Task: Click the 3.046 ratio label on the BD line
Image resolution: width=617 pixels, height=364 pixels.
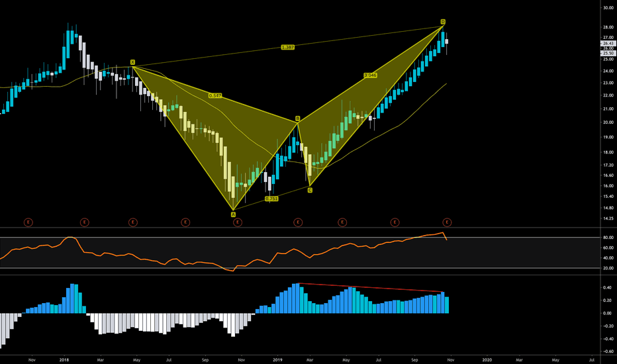Action: click(370, 75)
